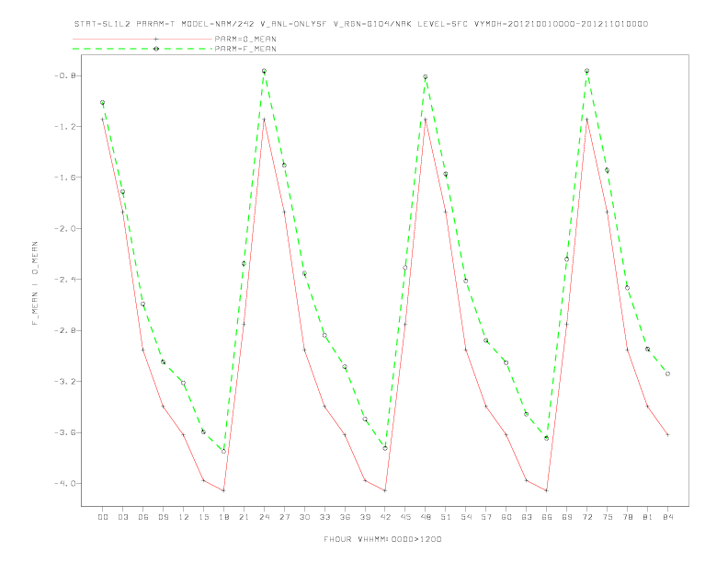
Task: Click the 42 forecast hour tick label
Action: click(x=385, y=517)
